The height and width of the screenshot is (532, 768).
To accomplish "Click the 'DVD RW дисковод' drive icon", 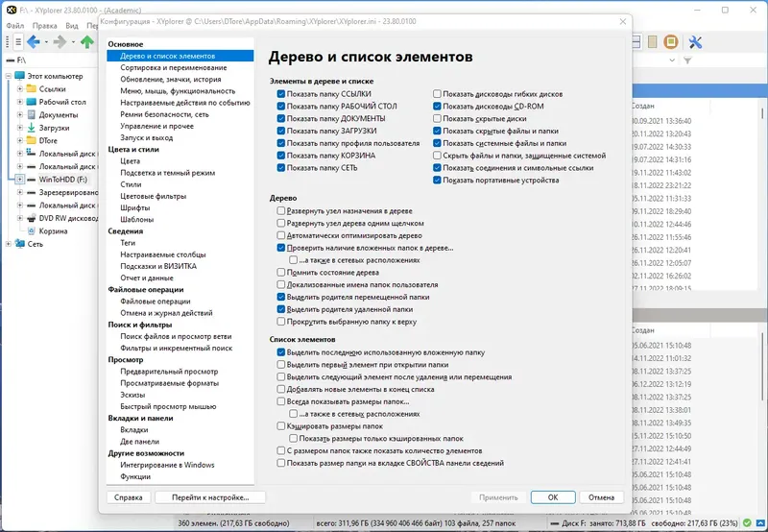I will [32, 218].
